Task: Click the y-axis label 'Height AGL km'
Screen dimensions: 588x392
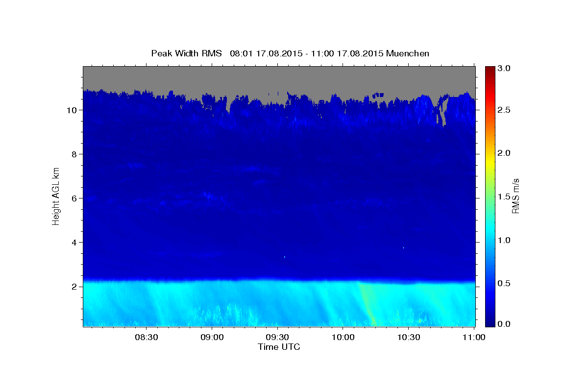Action: coord(56,196)
